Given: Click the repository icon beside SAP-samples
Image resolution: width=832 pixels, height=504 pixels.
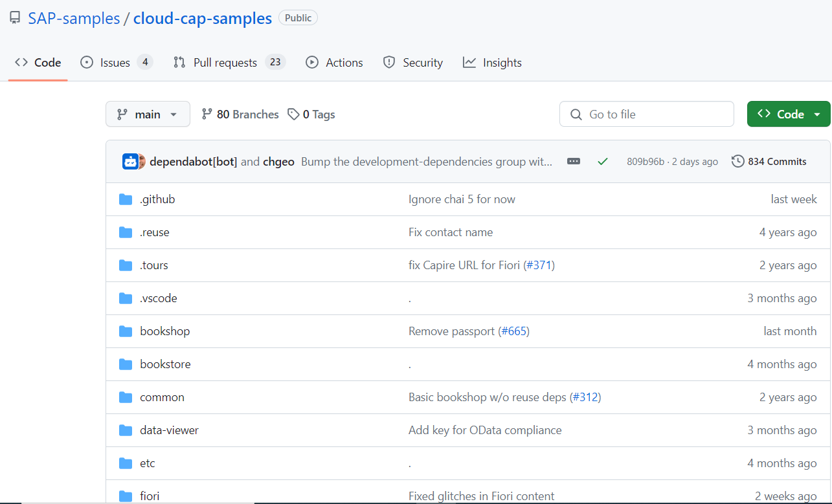Looking at the screenshot, I should tap(15, 19).
